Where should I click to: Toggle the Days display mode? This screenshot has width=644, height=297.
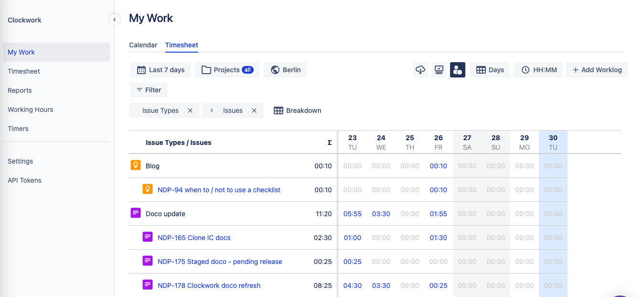[489, 70]
